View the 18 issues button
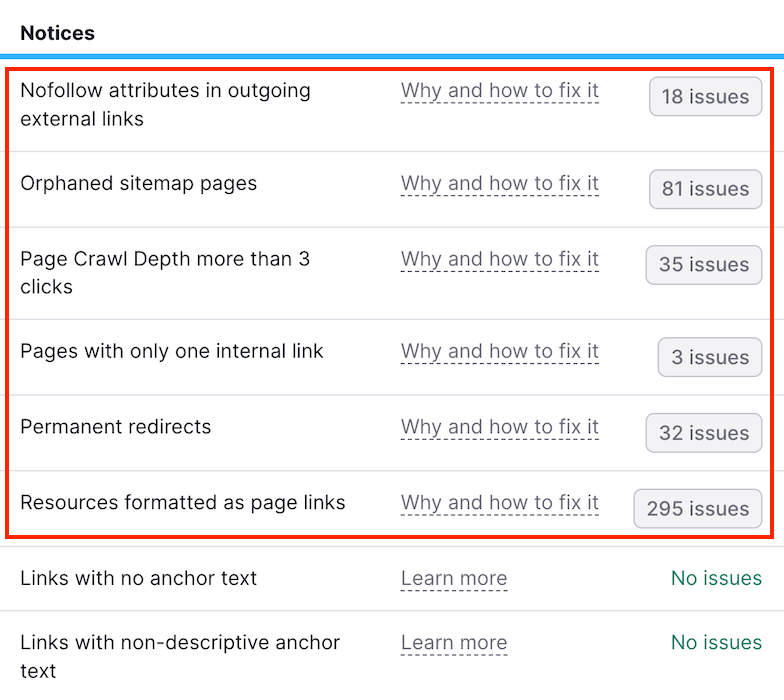Screen dimensions: 784x700 (x=705, y=97)
